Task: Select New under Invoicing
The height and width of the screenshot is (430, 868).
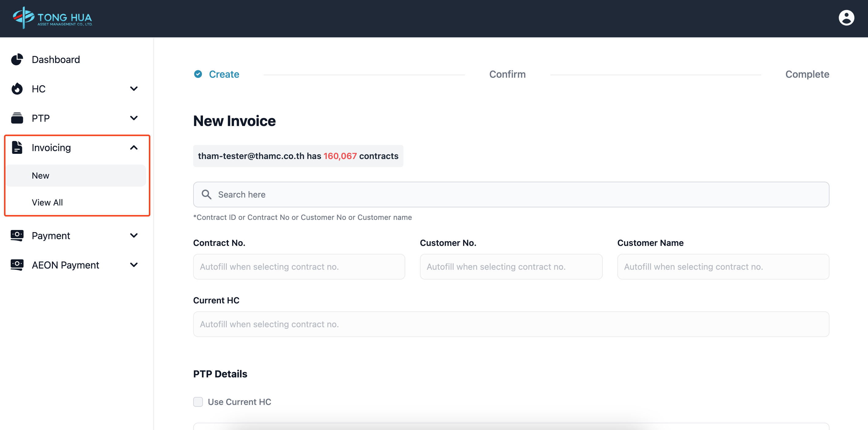Action: [41, 175]
